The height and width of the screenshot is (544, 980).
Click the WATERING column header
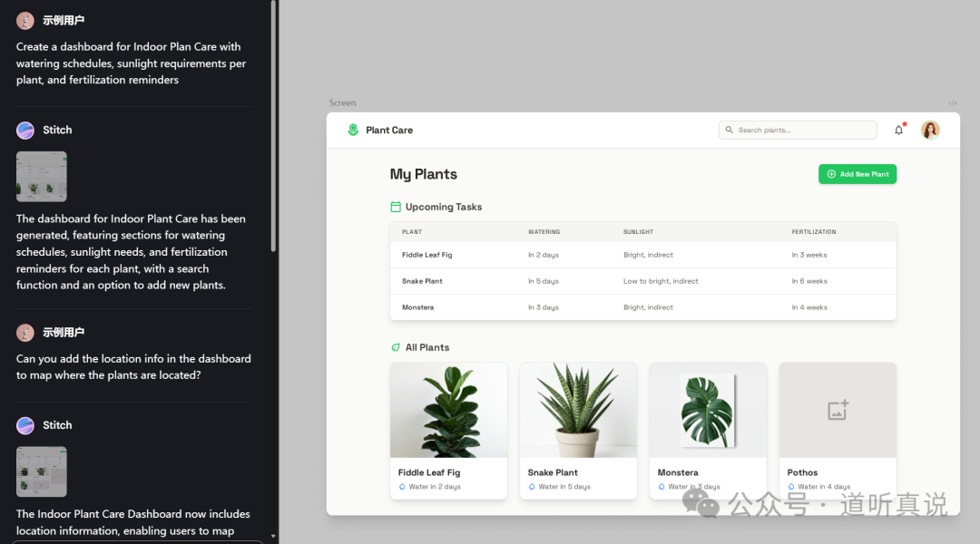(x=544, y=232)
